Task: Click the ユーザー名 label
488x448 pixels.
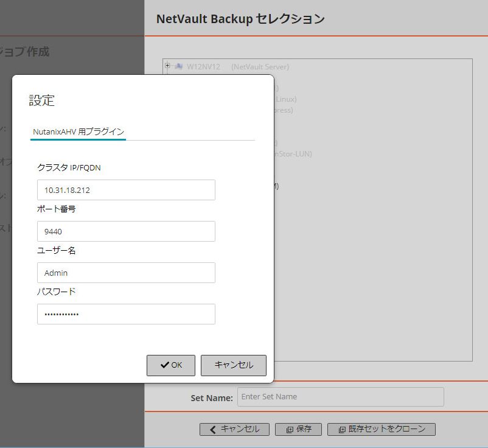Action: (x=56, y=250)
